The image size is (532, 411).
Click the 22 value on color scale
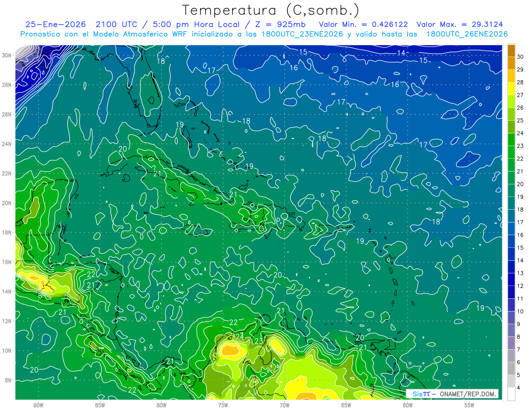[x=520, y=159]
